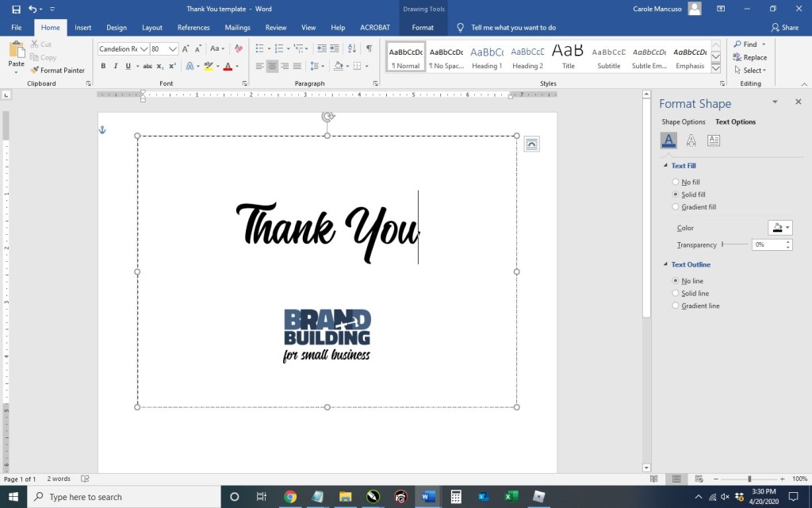
Task: Apply italic formatting from the ribbon
Action: click(115, 67)
